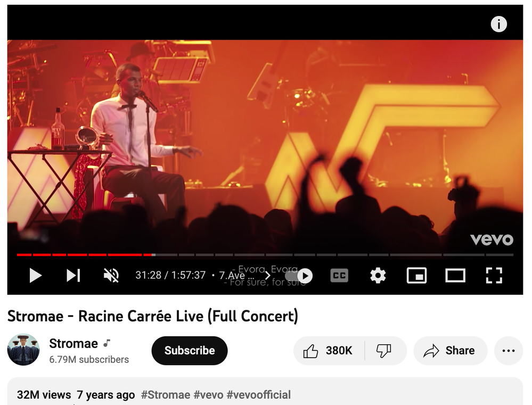
Task: Click the 31:28 / 1:57:37 time display
Action: point(170,275)
